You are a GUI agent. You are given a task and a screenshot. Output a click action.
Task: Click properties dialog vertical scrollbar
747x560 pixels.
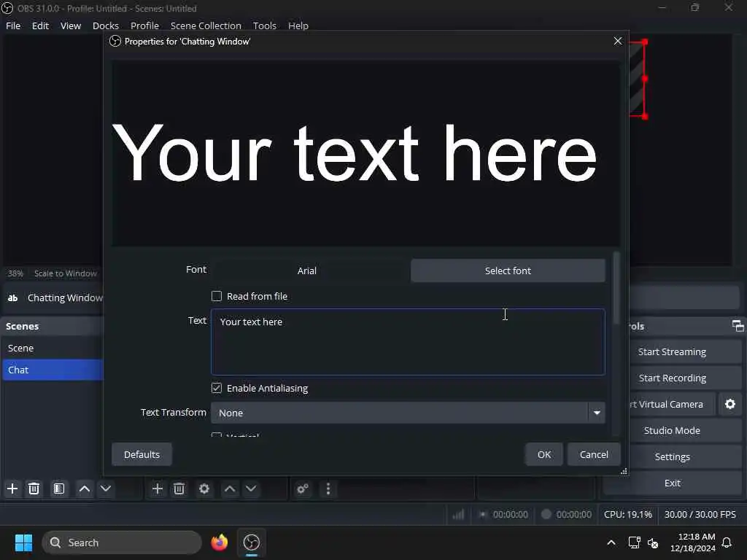[616, 288]
